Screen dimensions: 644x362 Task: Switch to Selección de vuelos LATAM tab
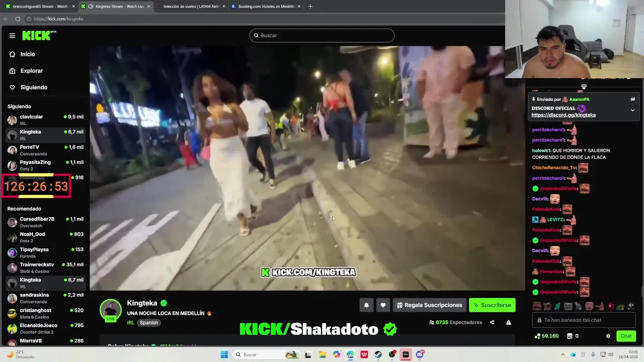coord(191,7)
